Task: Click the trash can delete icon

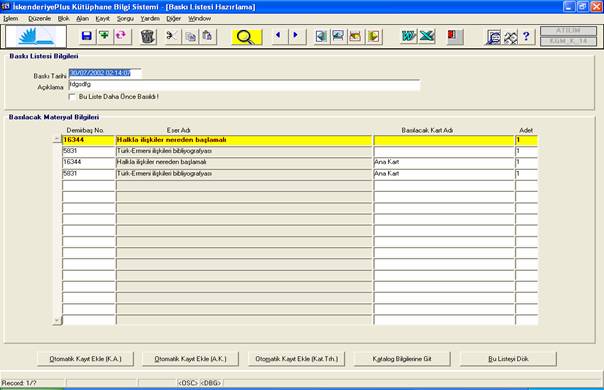Action: tap(147, 36)
